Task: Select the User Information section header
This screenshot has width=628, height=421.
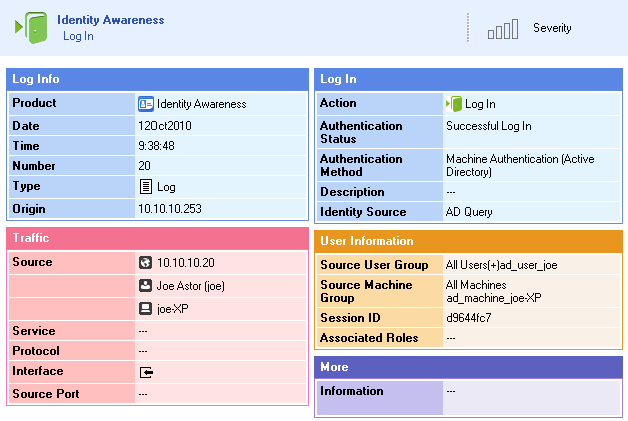Action: click(x=468, y=241)
